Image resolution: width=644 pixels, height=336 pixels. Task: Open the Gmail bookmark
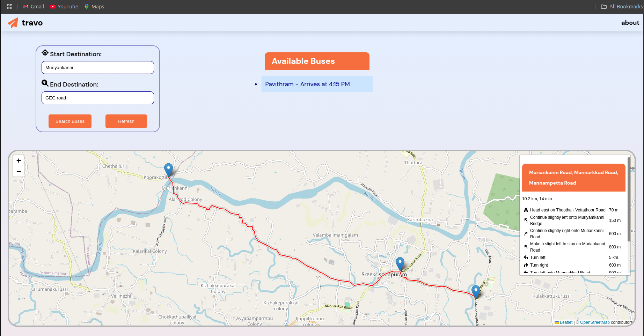click(x=34, y=7)
